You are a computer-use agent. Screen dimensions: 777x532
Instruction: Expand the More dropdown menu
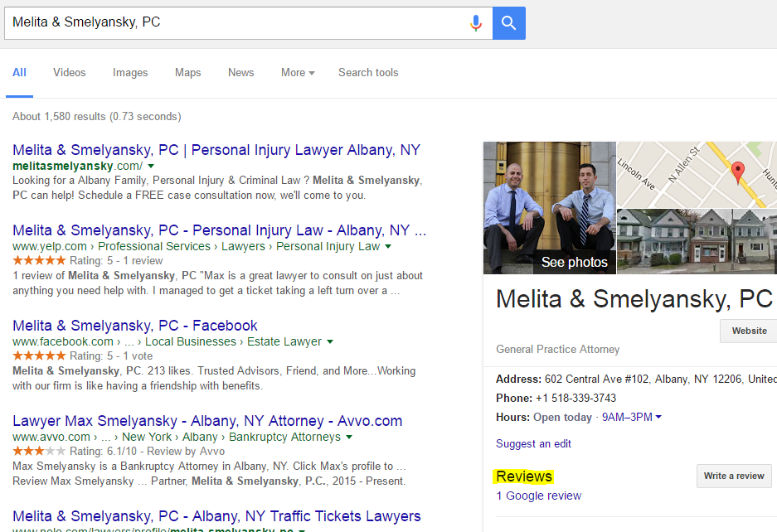(x=298, y=72)
